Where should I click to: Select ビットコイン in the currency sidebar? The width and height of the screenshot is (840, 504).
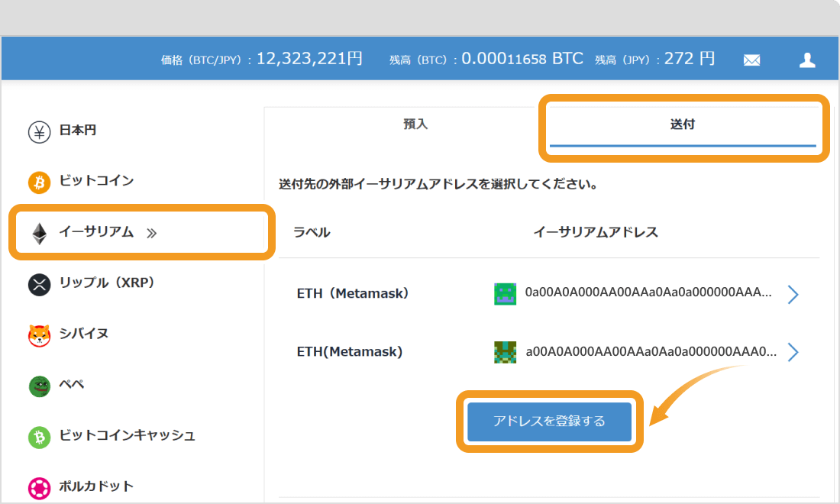tap(96, 180)
